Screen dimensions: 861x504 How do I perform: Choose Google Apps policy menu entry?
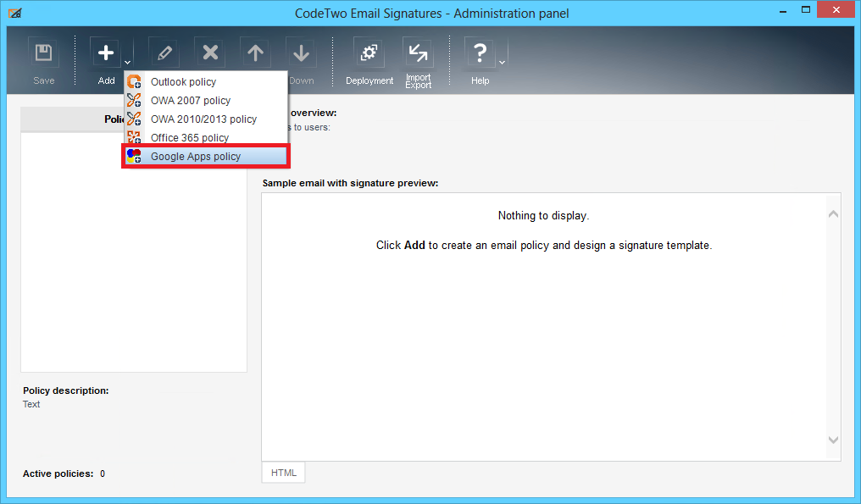[x=206, y=157]
